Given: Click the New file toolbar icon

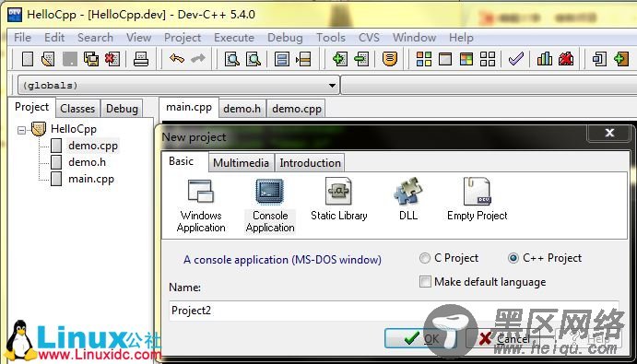Looking at the screenshot, I should click(28, 59).
